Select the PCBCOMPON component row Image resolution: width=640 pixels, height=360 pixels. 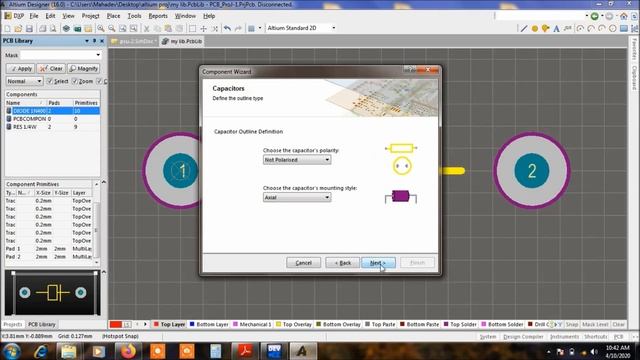(52, 119)
